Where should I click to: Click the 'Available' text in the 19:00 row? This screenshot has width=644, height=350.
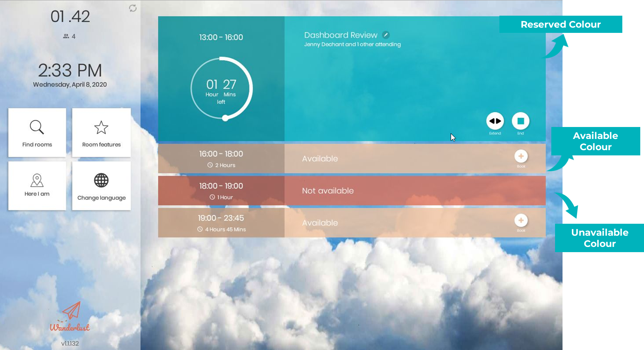point(320,223)
